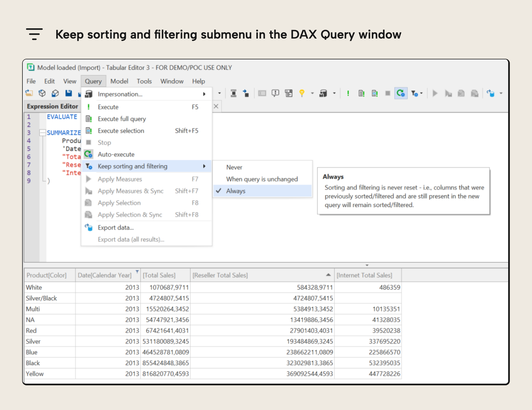This screenshot has height=410, width=532.
Task: Select Never sorting option
Action: 262,167
